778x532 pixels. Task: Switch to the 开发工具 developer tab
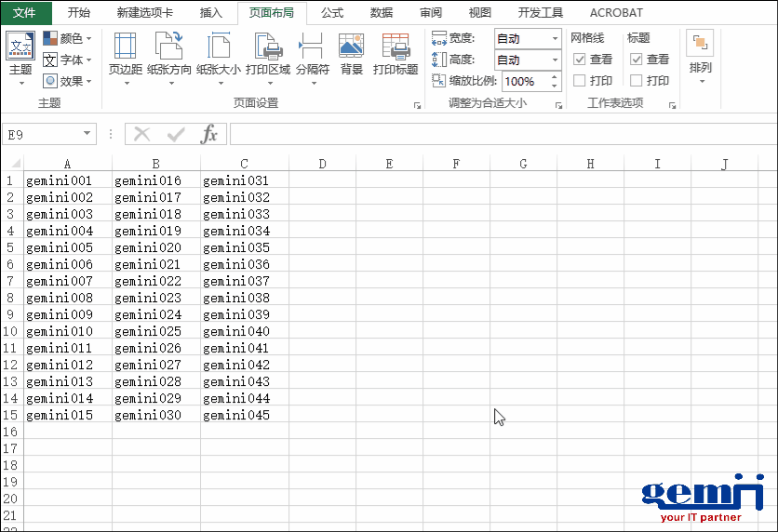click(541, 12)
